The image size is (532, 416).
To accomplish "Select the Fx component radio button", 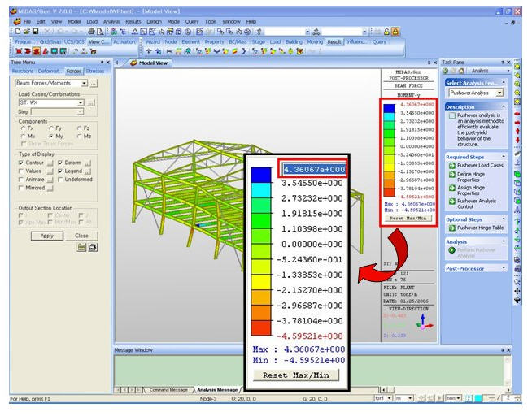I will pyautogui.click(x=23, y=128).
